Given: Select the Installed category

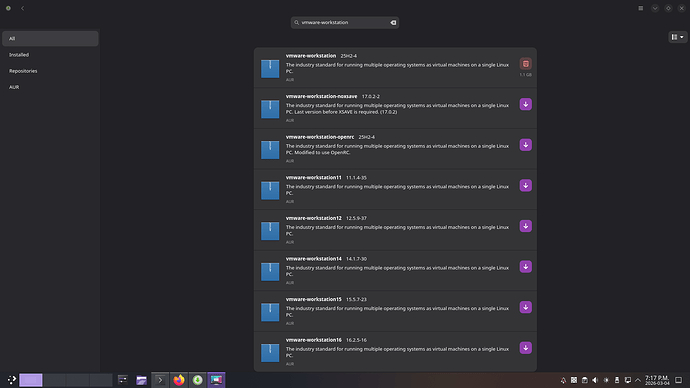Looking at the screenshot, I should [x=50, y=55].
